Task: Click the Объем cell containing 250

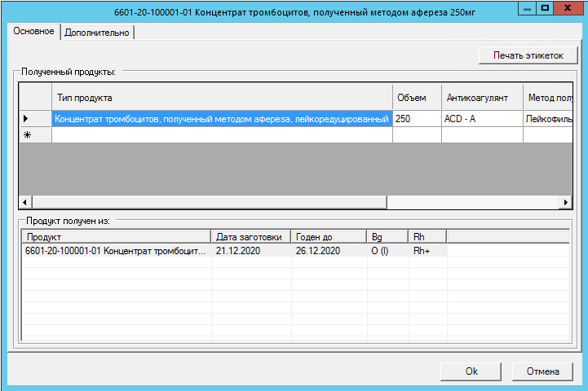Action: (x=416, y=119)
